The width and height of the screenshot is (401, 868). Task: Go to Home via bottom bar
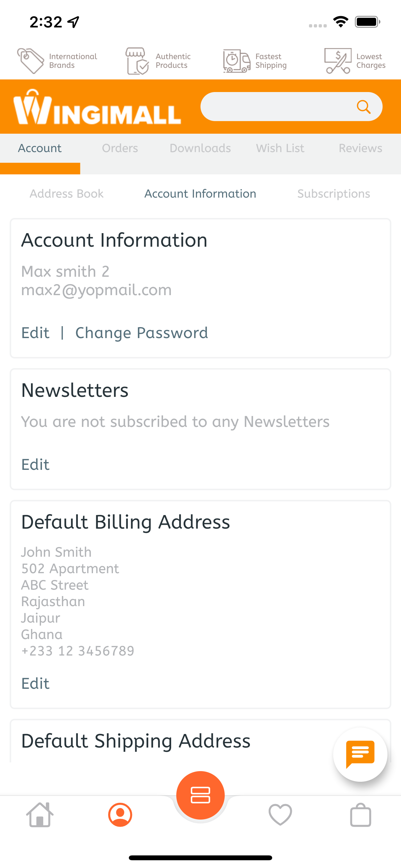tap(40, 815)
